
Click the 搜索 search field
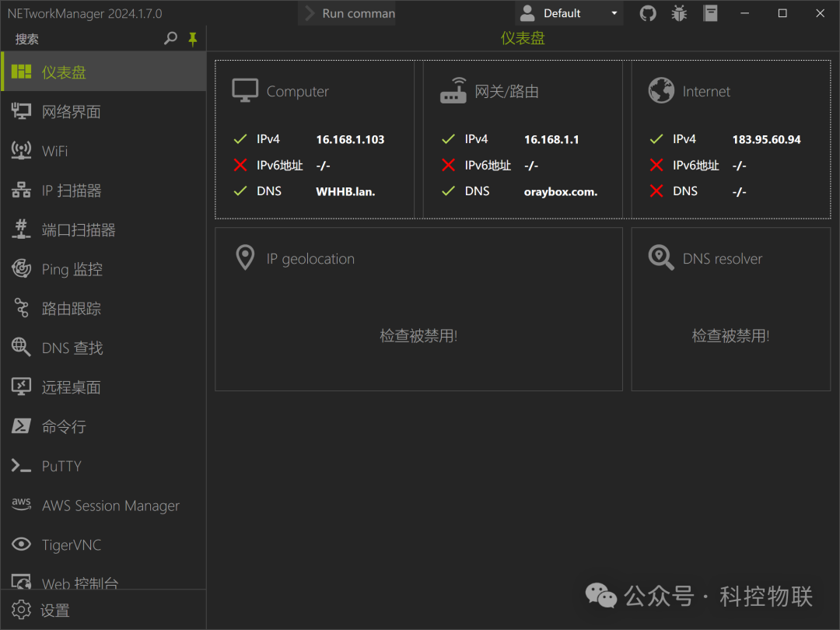coord(86,39)
